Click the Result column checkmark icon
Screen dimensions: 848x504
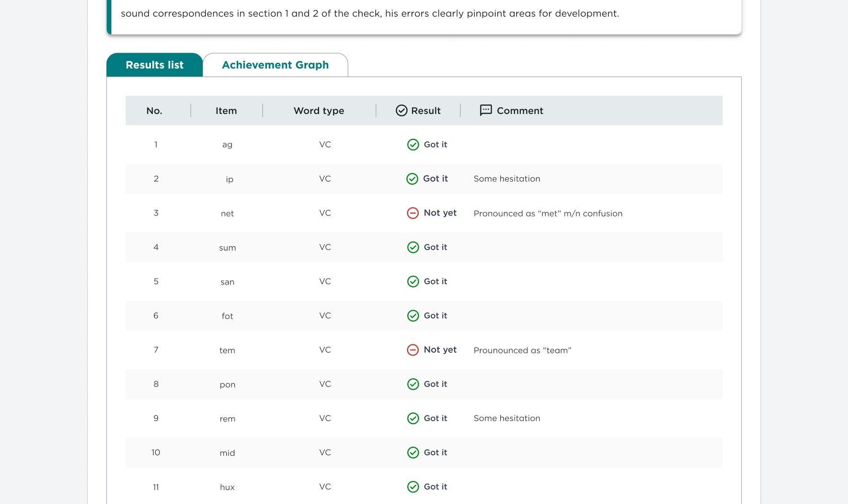coord(401,111)
